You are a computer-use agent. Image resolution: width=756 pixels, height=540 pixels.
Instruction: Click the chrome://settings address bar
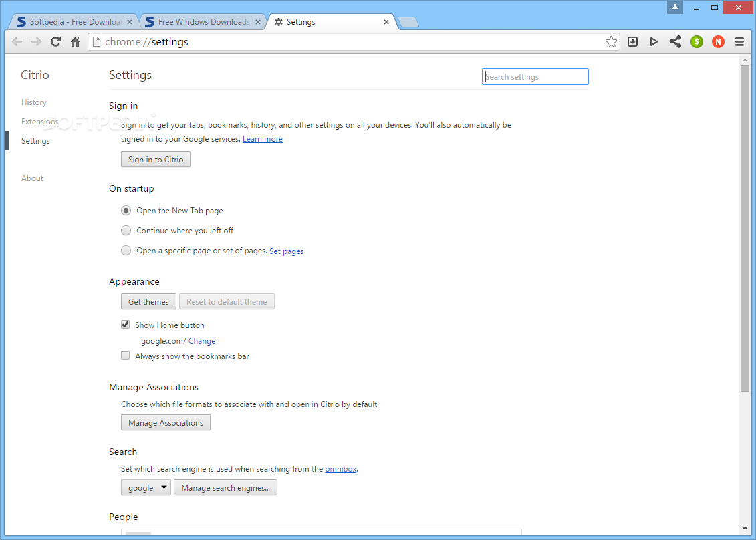tap(352, 42)
